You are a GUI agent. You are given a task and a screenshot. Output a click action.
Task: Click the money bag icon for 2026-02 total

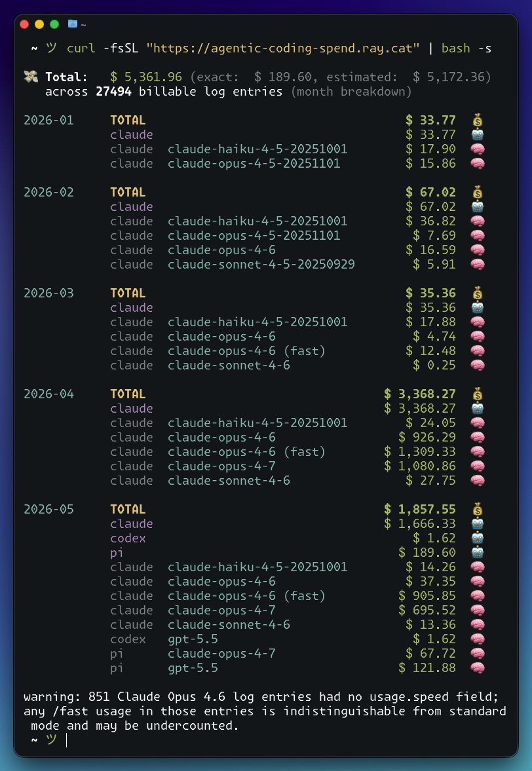coord(478,192)
